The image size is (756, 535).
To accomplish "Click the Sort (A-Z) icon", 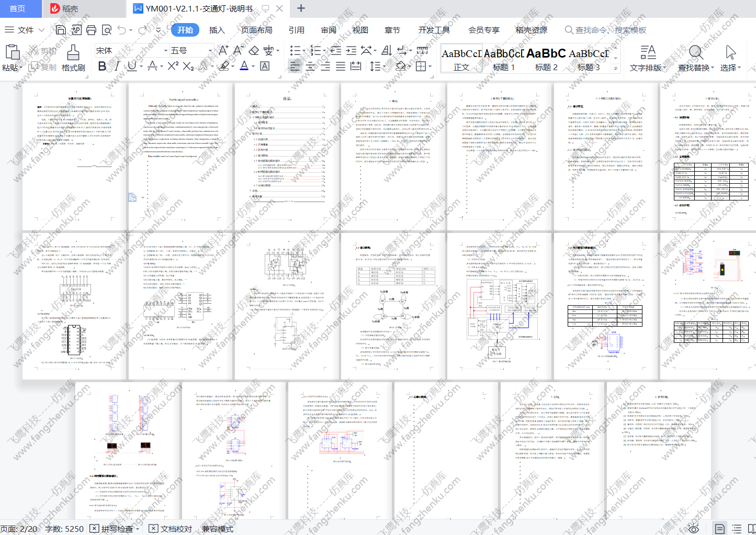I will pyautogui.click(x=387, y=50).
